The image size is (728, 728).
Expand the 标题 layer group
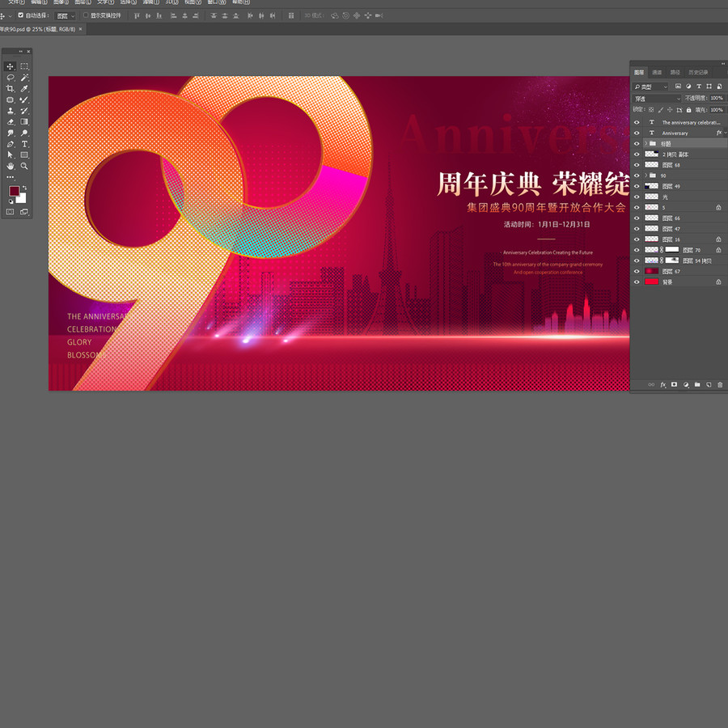(x=645, y=143)
